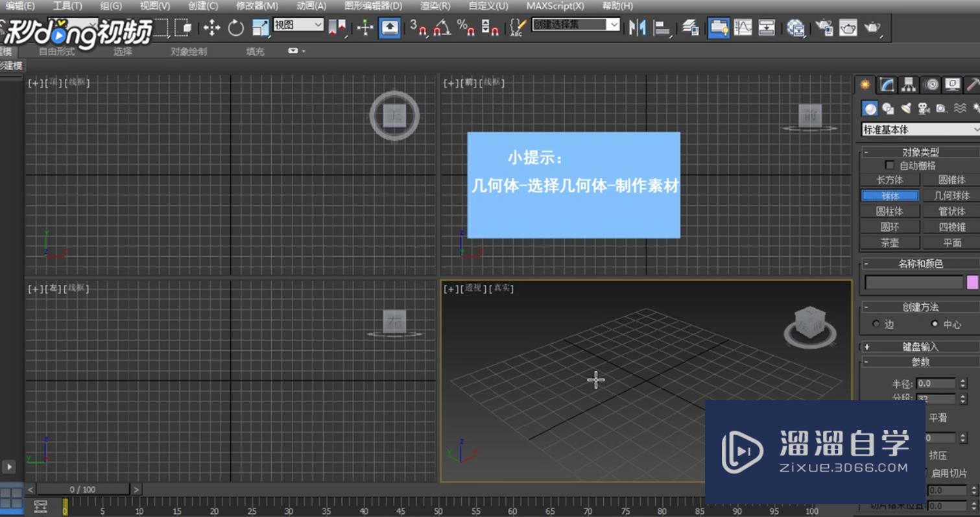
Task: Switch to the 自由形式 ribbon tab
Action: 56,51
